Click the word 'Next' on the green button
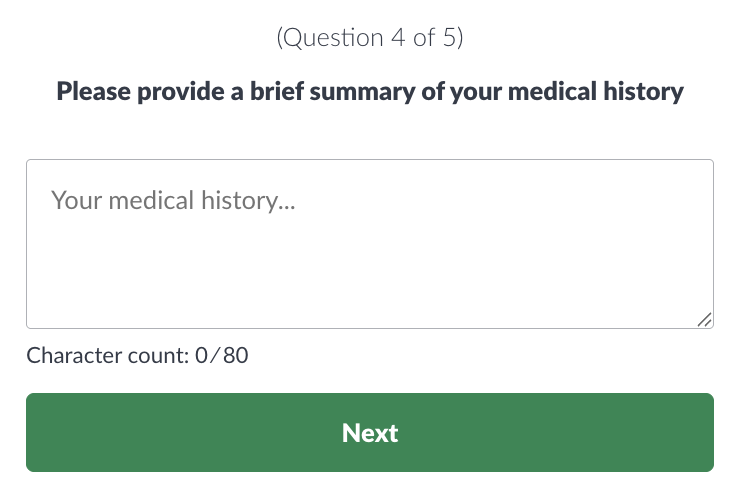This screenshot has height=482, width=742. click(x=370, y=433)
